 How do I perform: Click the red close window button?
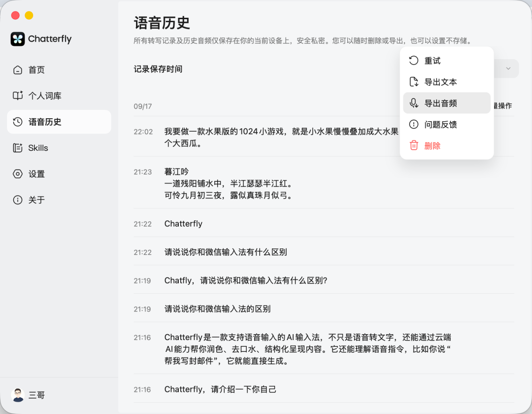pyautogui.click(x=15, y=15)
